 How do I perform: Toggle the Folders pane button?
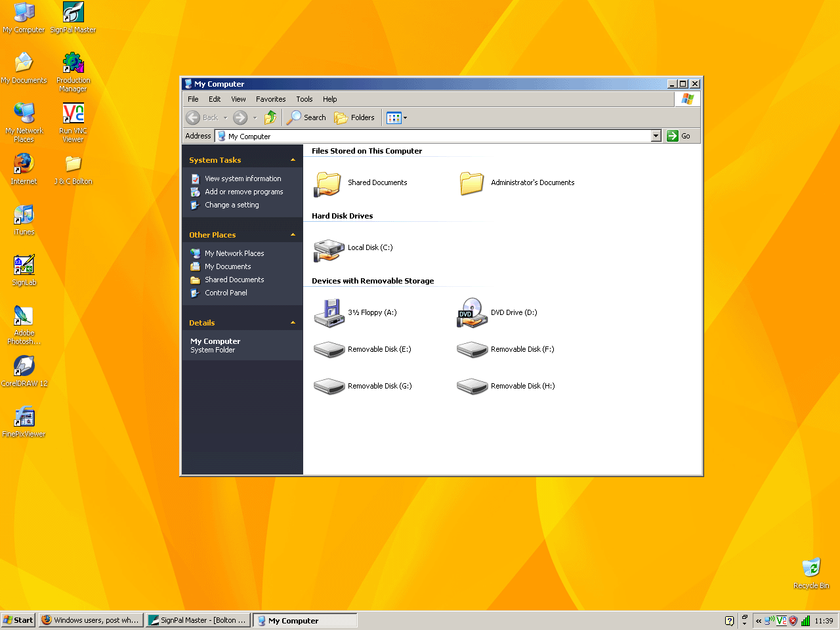point(354,117)
